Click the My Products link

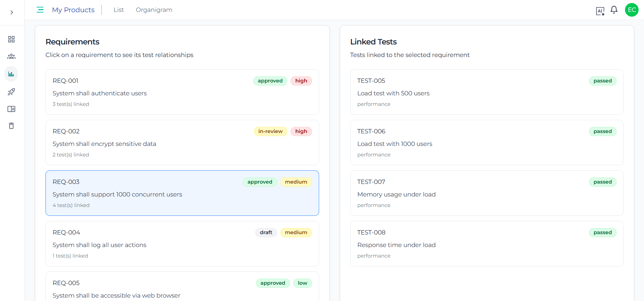coord(73,10)
